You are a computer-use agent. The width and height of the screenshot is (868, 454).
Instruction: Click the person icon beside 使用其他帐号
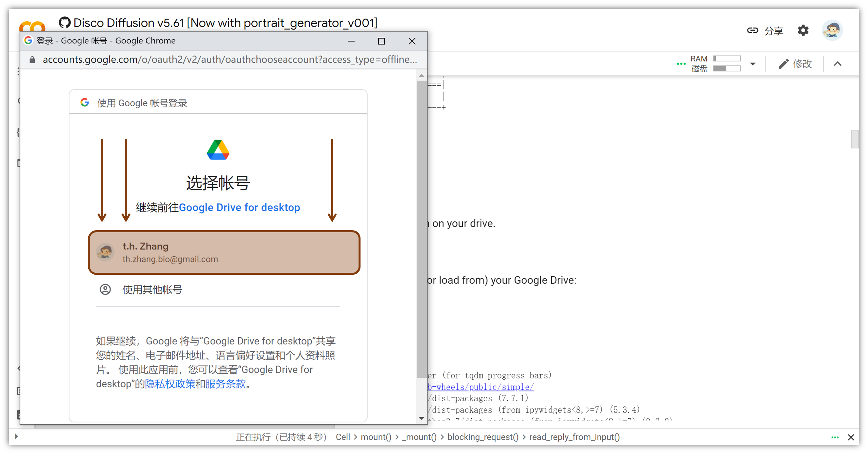[x=105, y=289]
